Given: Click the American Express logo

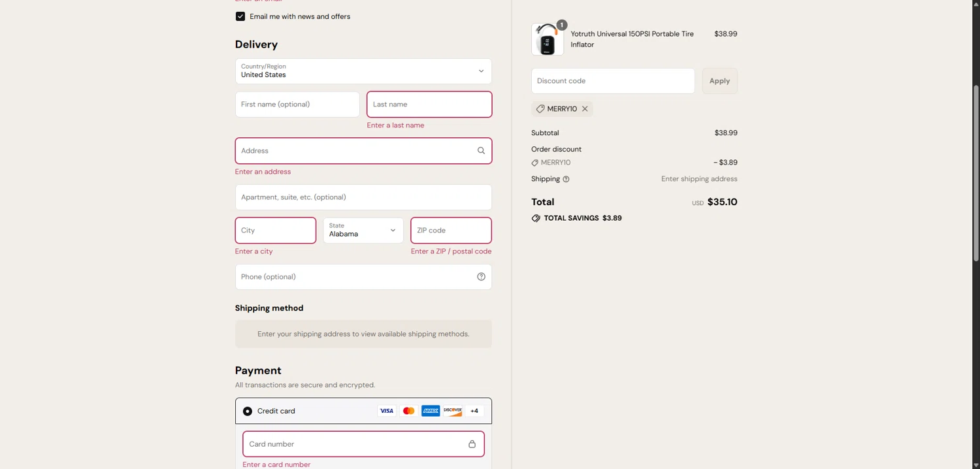Looking at the screenshot, I should point(431,411).
